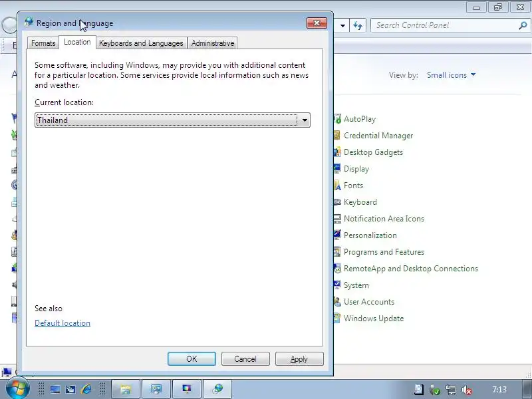
Task: Click the first system tray icon beside the device icon
Action: 419,390
